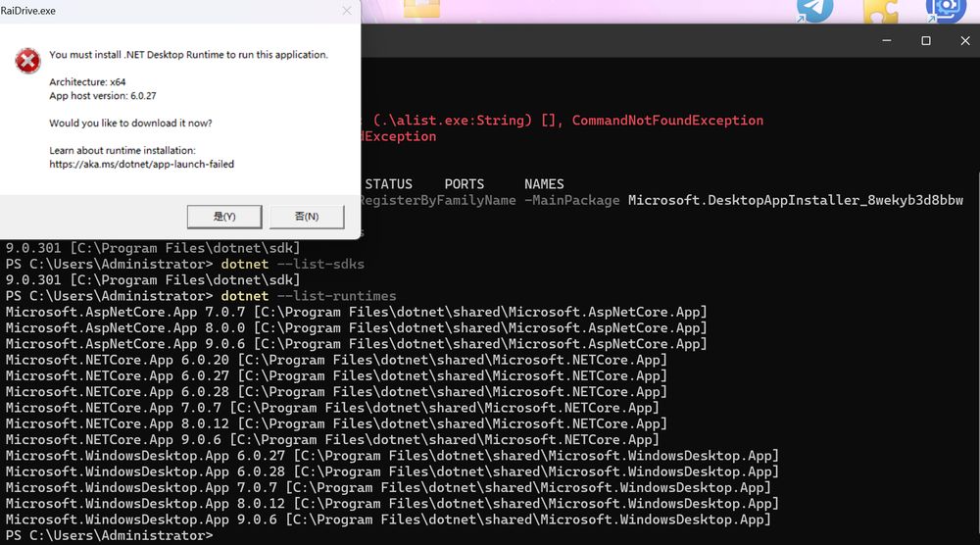Open the yellow folder desktop icon
Screen dimensions: 980x545
click(421, 8)
